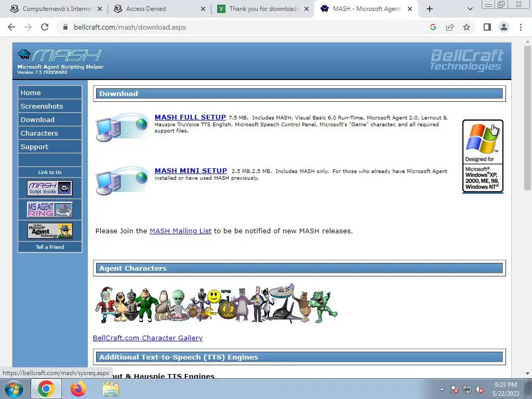532x399 pixels.
Task: Open the MASH Mailing List link
Action: 180,231
